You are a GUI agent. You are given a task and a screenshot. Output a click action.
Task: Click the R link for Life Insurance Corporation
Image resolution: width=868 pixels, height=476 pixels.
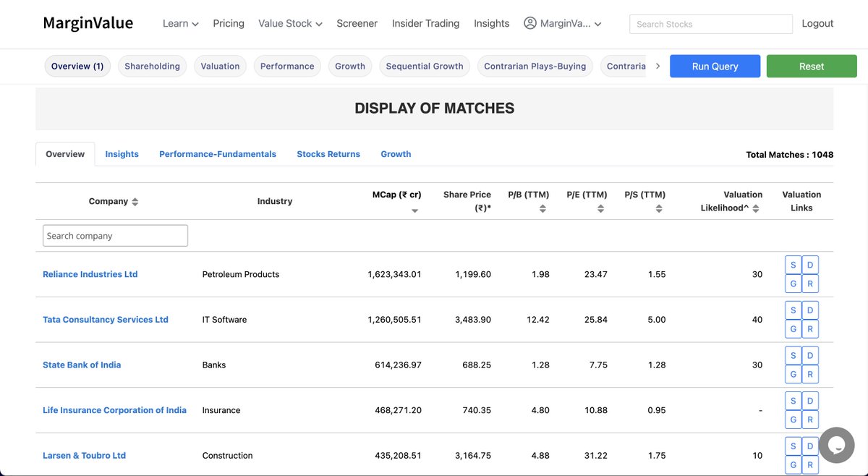810,420
